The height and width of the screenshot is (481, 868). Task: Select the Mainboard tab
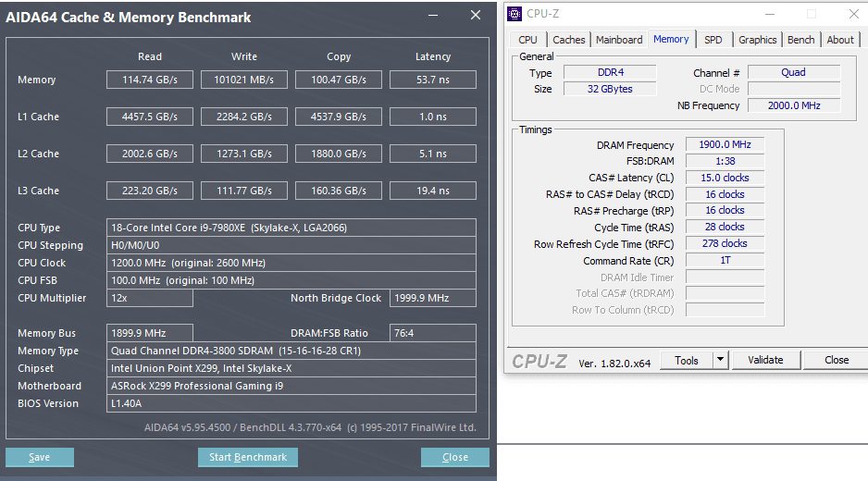click(619, 40)
